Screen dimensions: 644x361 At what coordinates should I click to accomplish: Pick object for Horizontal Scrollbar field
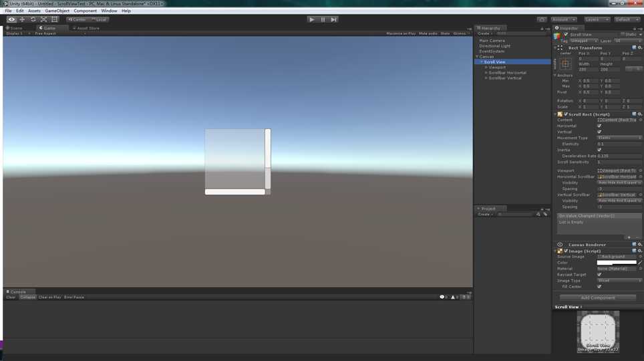[640, 176]
